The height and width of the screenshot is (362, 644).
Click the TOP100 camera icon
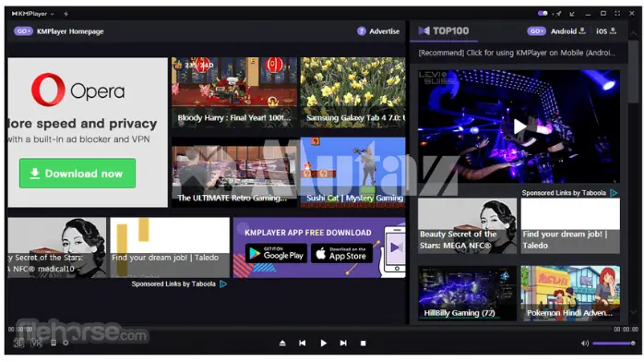(x=423, y=30)
